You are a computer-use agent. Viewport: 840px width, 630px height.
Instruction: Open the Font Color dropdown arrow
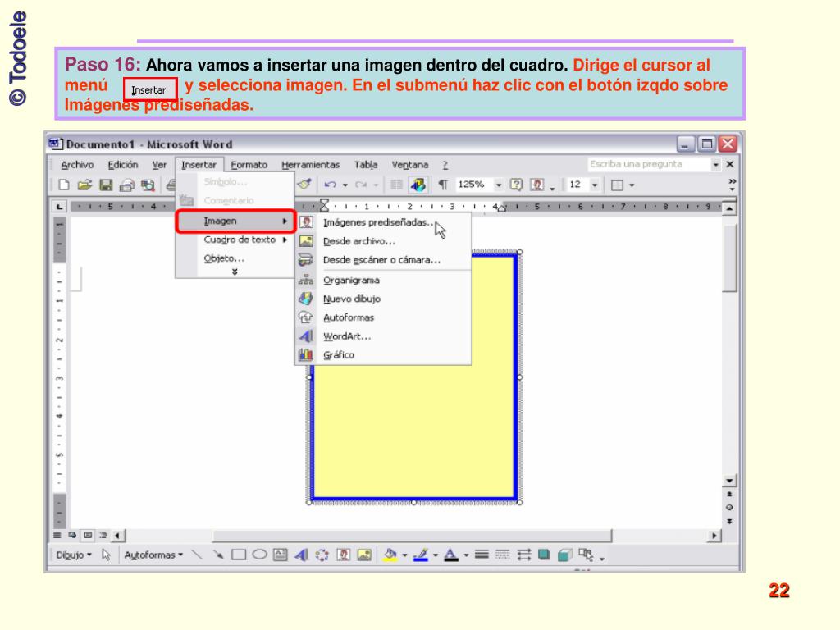[466, 555]
